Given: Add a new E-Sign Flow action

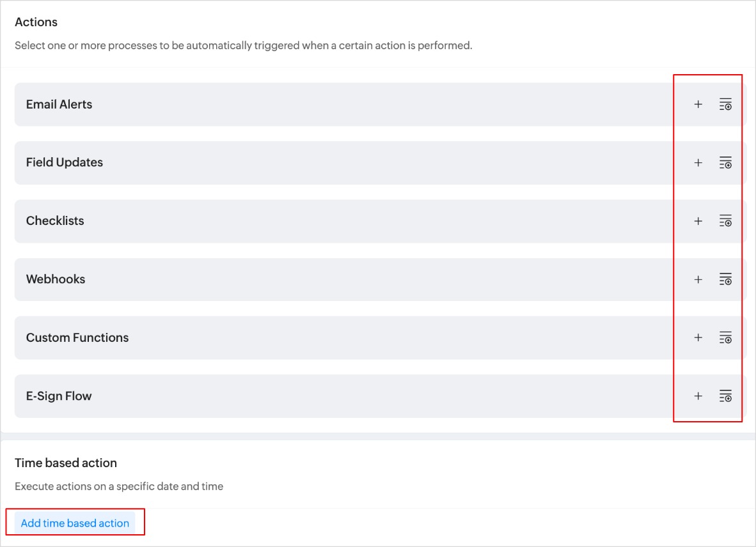Looking at the screenshot, I should click(698, 396).
